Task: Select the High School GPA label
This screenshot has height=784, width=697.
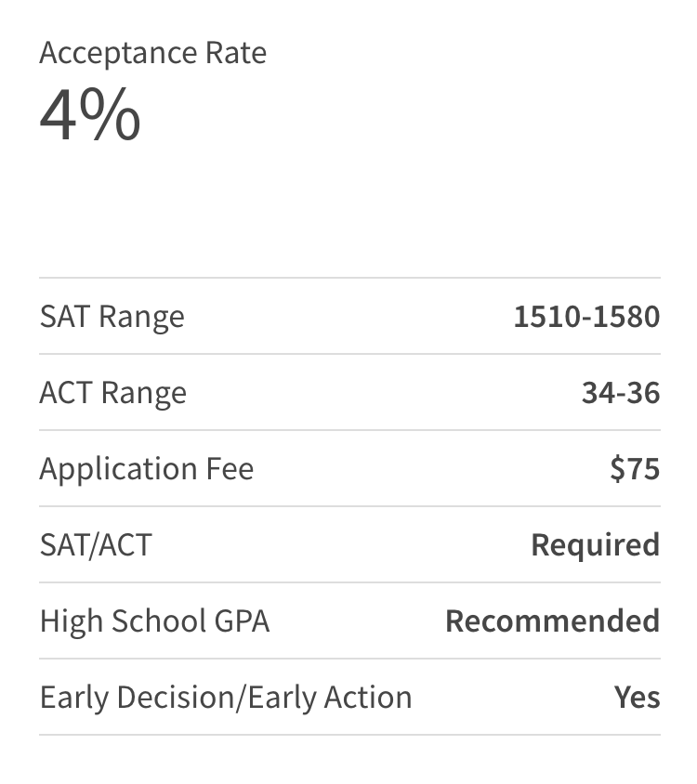Action: 154,621
